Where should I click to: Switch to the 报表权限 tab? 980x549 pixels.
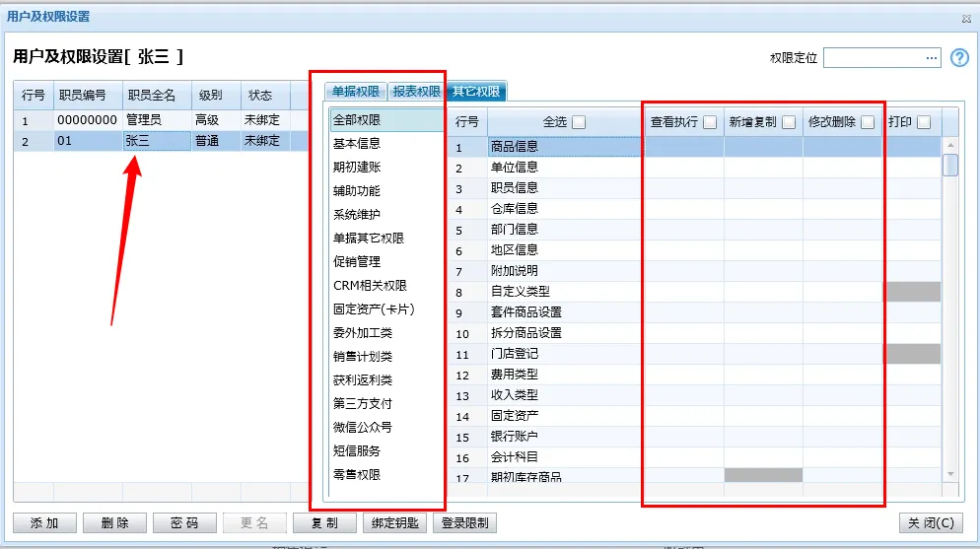416,92
